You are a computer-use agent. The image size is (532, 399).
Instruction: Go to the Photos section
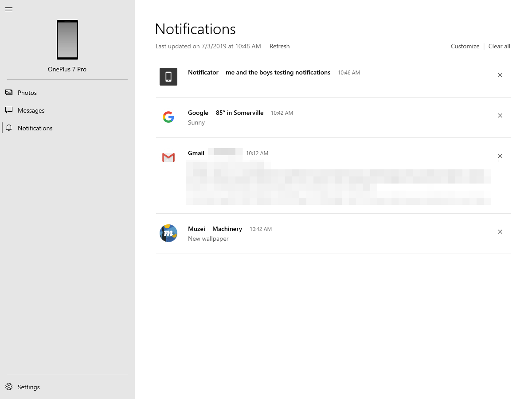tap(67, 93)
